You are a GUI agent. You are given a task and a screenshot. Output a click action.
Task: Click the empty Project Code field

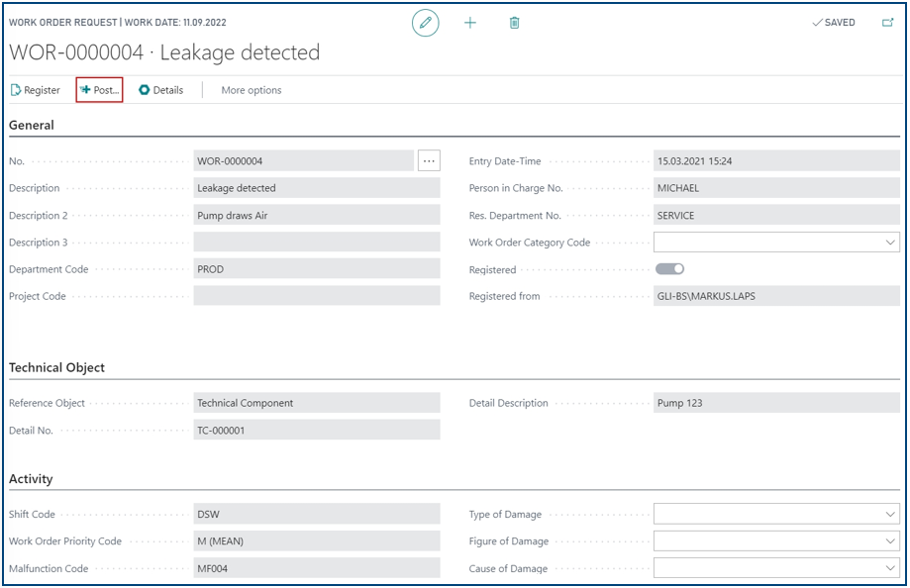(317, 296)
